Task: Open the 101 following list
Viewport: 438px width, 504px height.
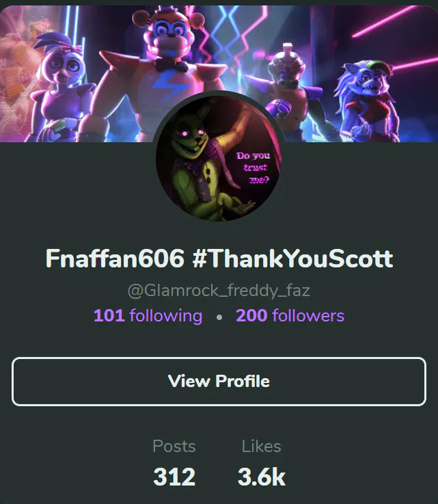Action: click(148, 316)
